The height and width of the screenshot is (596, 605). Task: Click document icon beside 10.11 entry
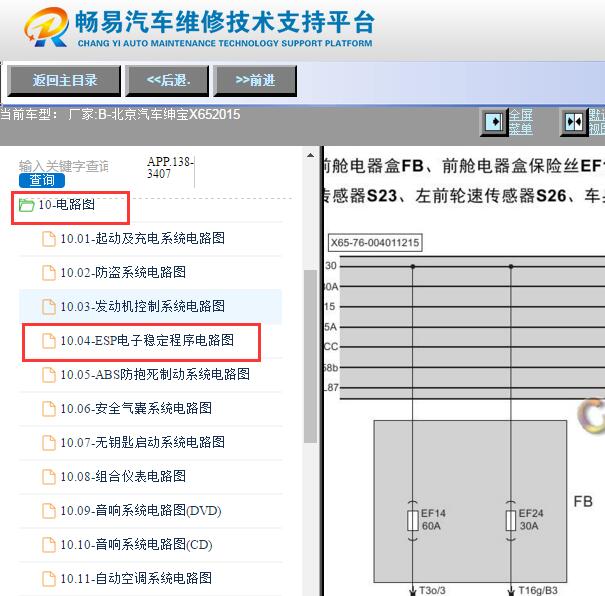click(49, 578)
